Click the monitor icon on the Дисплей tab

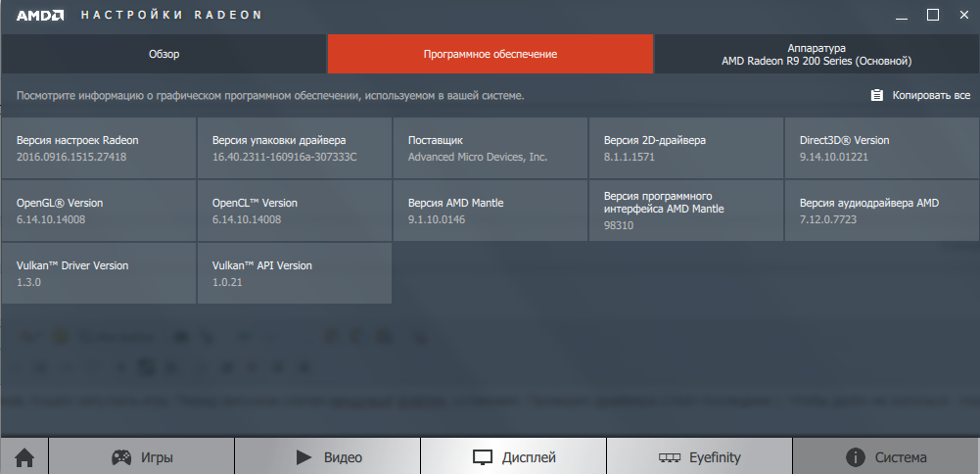click(483, 457)
